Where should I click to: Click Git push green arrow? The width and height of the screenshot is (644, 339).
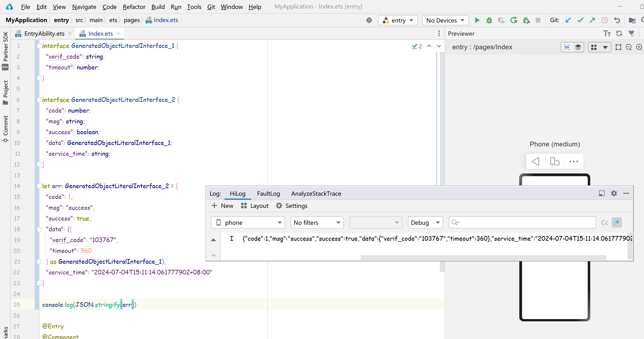[592, 20]
